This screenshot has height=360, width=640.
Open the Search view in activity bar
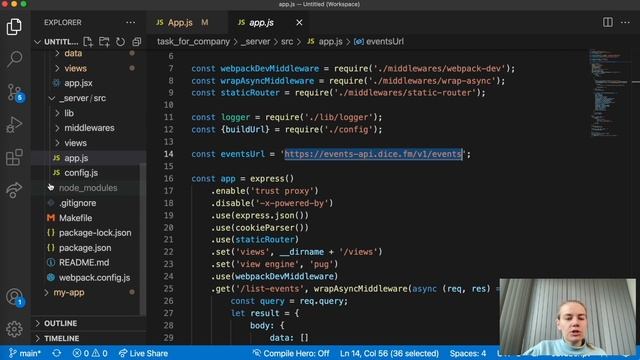[14, 59]
